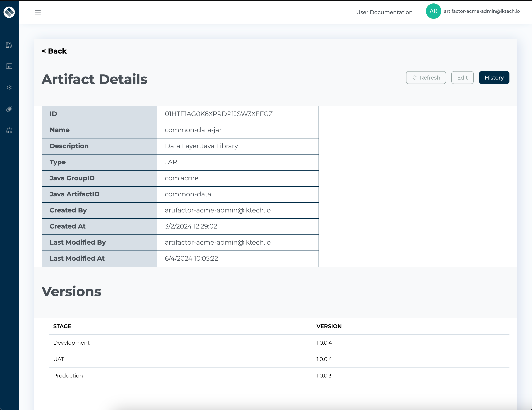Open User Documentation
This screenshot has width=532, height=410.
pos(384,12)
